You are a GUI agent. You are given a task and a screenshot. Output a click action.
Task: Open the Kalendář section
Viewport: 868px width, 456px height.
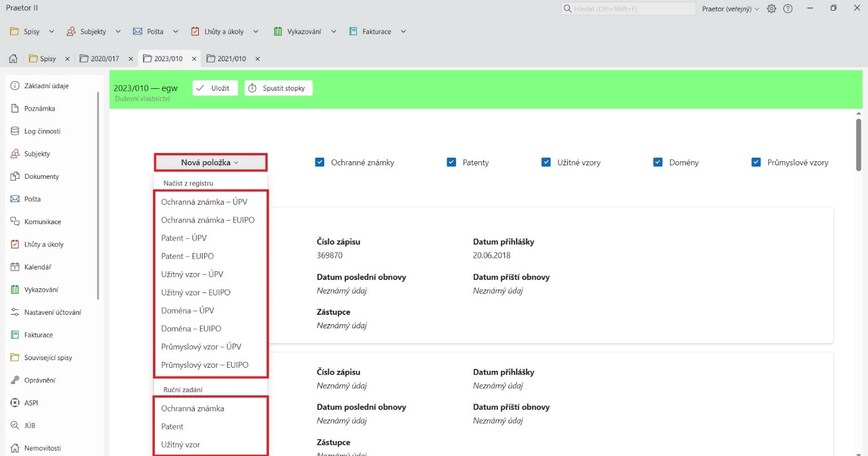(39, 267)
